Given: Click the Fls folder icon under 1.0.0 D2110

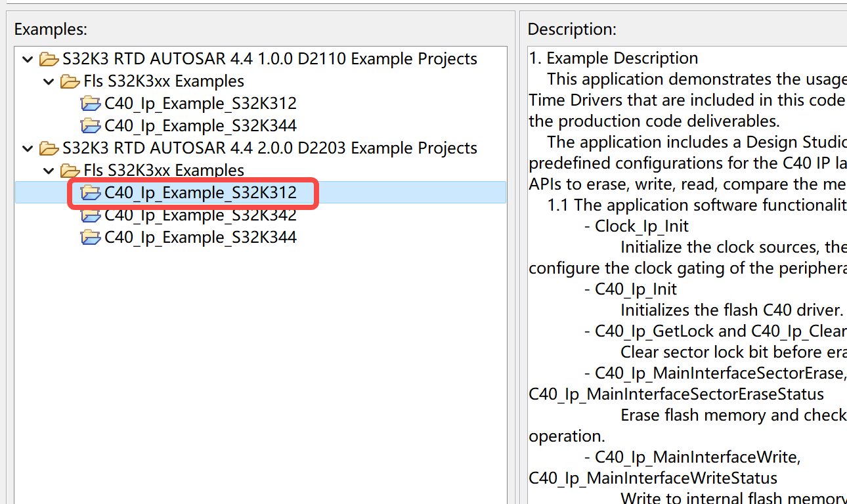Looking at the screenshot, I should pyautogui.click(x=70, y=81).
